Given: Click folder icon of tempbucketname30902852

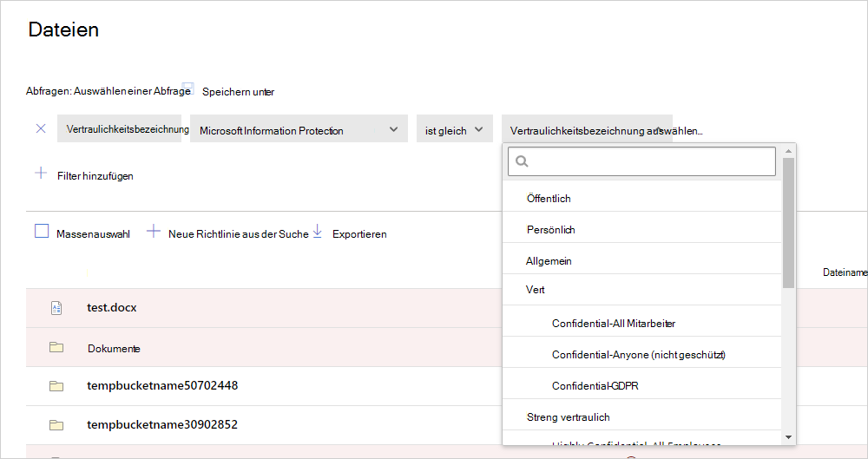Looking at the screenshot, I should (x=56, y=425).
